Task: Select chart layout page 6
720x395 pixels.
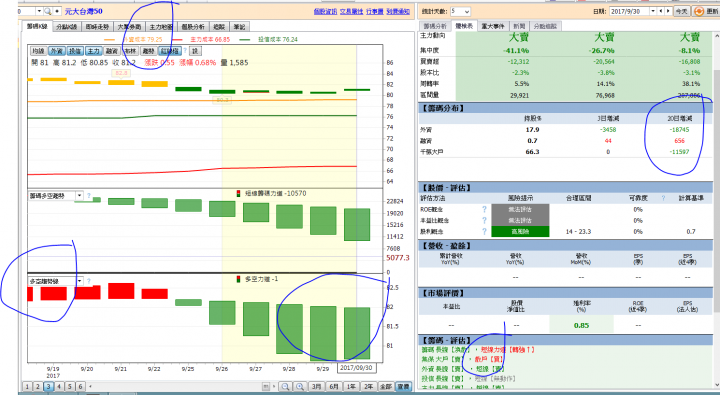Action: click(80, 387)
